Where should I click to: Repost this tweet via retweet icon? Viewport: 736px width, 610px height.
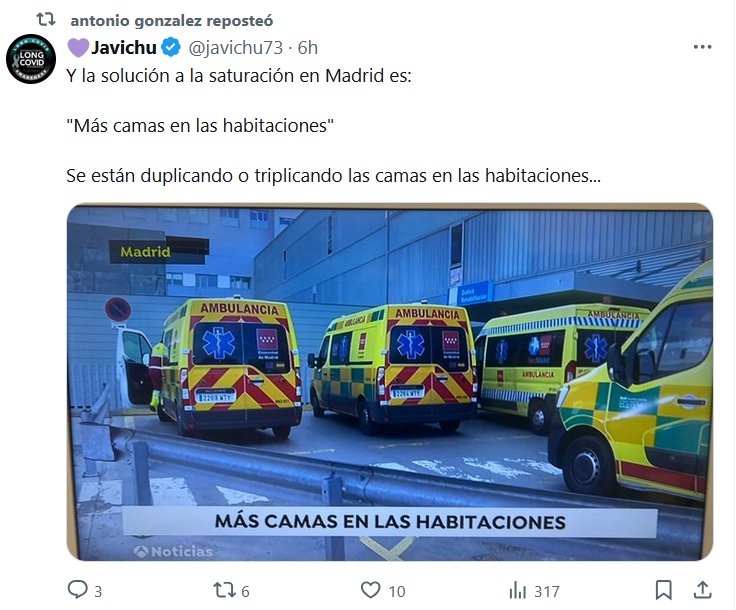click(223, 590)
